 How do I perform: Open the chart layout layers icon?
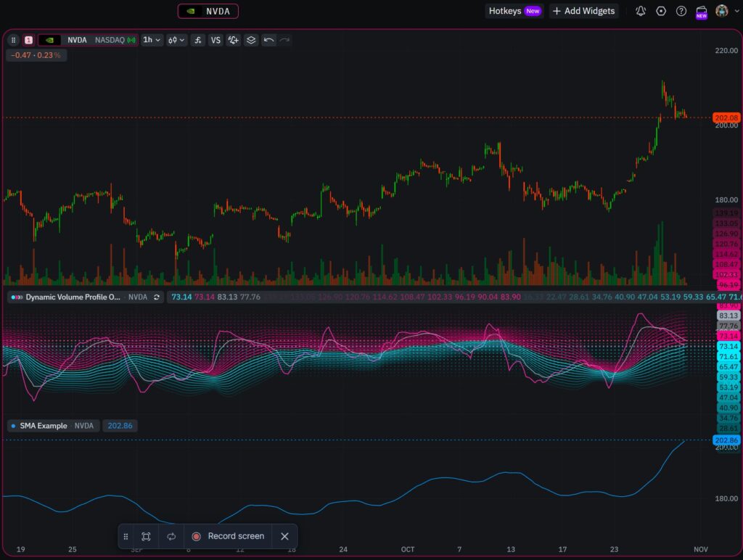coord(251,40)
